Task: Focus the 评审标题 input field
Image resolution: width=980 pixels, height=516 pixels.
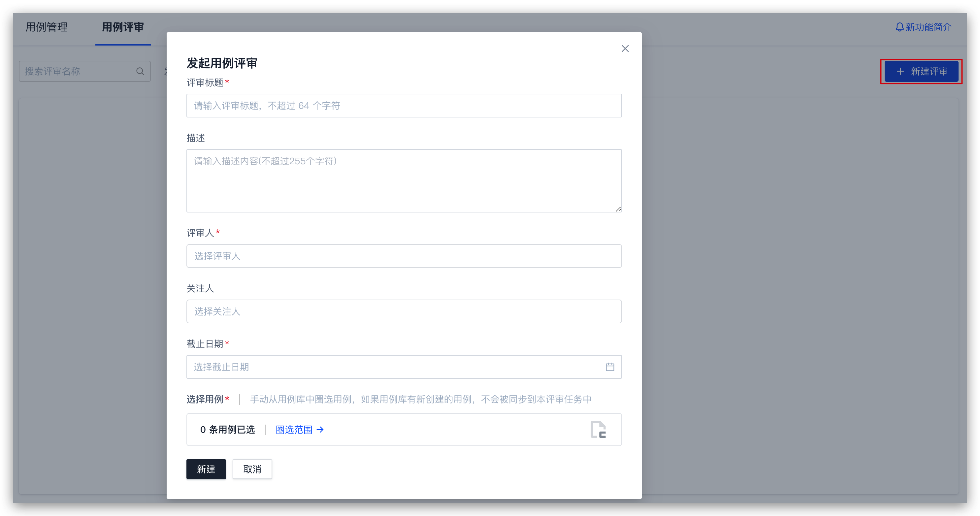Action: [404, 106]
